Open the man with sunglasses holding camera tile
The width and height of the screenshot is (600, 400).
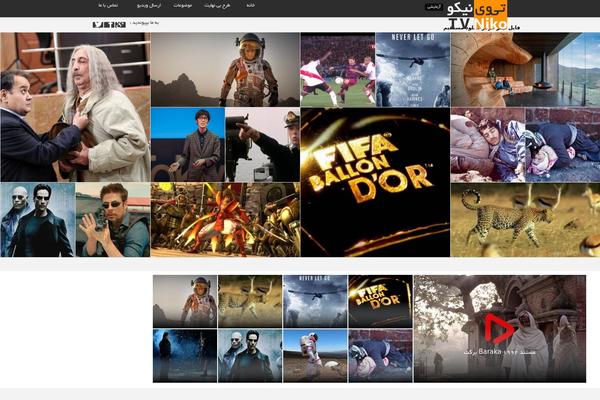[x=113, y=220]
